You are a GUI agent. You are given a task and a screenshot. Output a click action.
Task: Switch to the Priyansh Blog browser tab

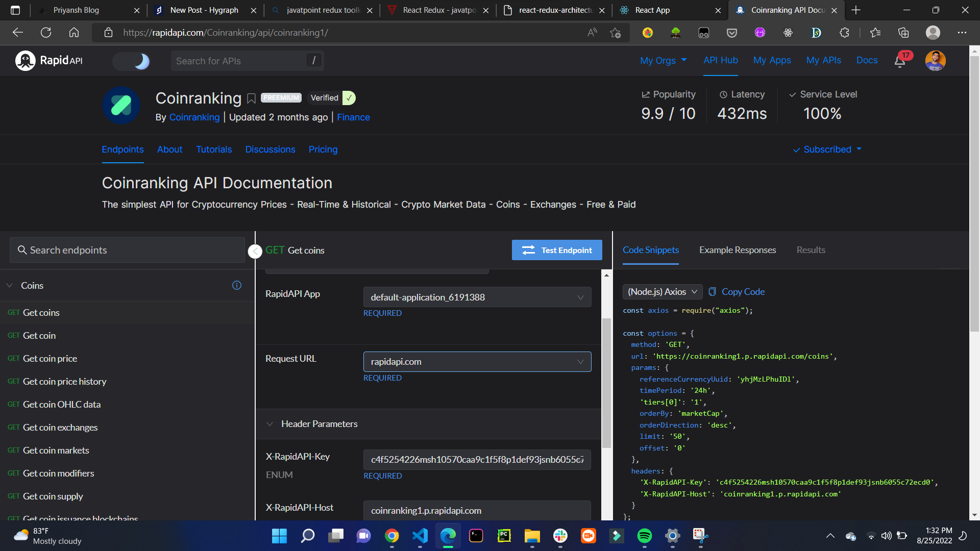click(x=88, y=10)
